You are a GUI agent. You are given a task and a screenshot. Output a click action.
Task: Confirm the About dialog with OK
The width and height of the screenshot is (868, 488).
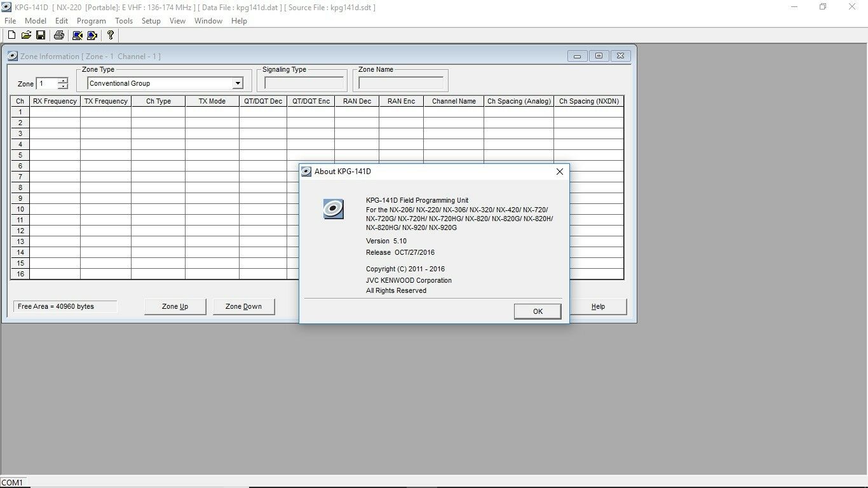point(538,311)
